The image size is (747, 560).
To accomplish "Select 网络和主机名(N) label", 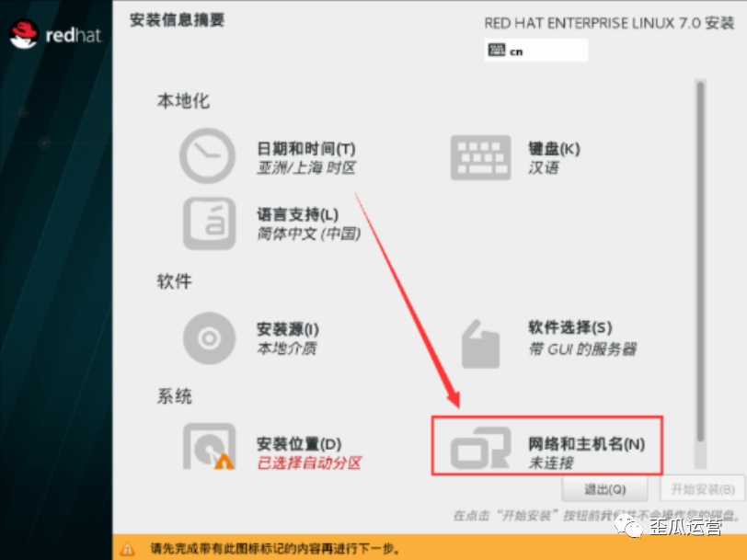I will coord(586,444).
